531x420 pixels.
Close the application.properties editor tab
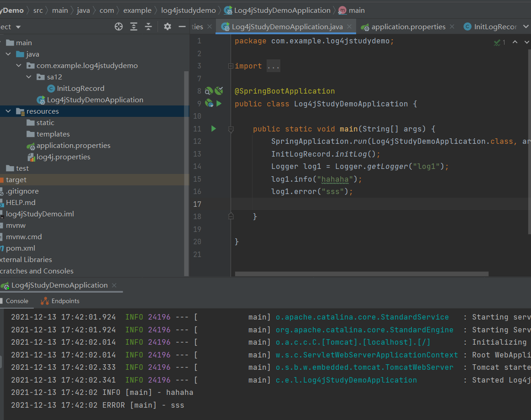(452, 26)
